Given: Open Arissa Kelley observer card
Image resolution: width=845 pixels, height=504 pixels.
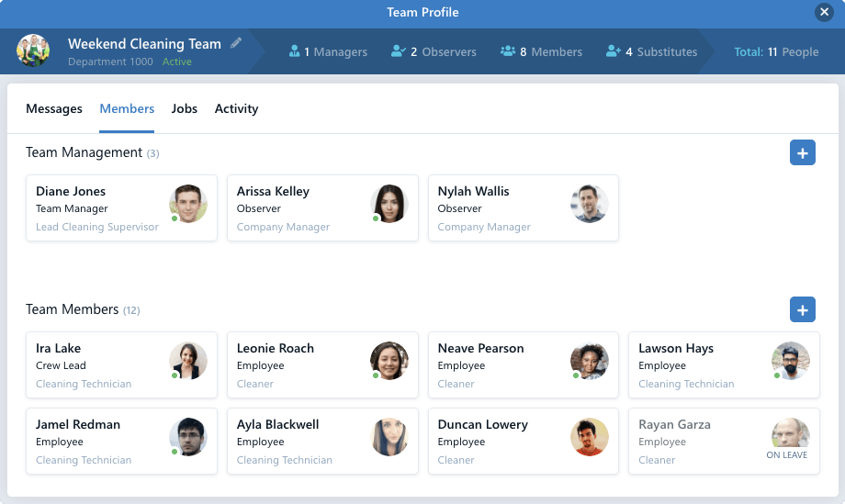Looking at the screenshot, I should pyautogui.click(x=322, y=208).
